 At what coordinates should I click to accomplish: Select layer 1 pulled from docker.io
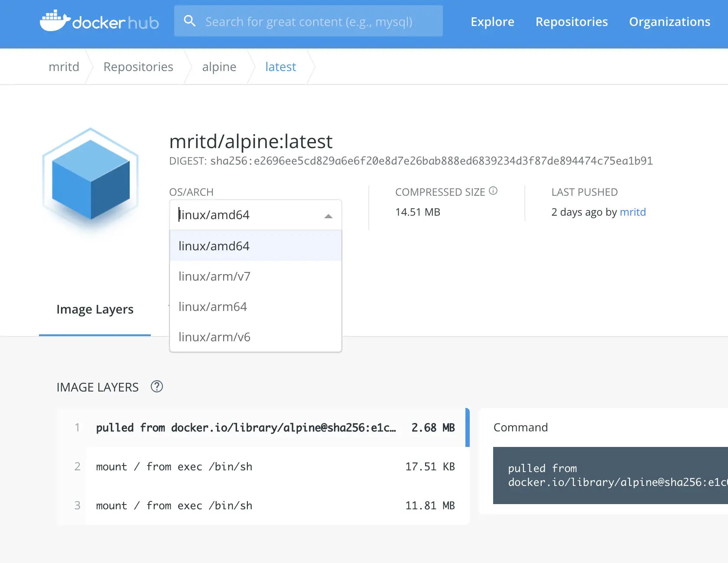click(x=263, y=427)
